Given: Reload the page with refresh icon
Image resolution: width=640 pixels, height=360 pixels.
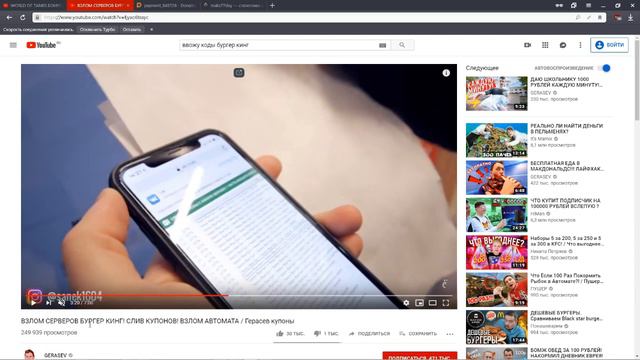Looking at the screenshot, I should [22, 18].
